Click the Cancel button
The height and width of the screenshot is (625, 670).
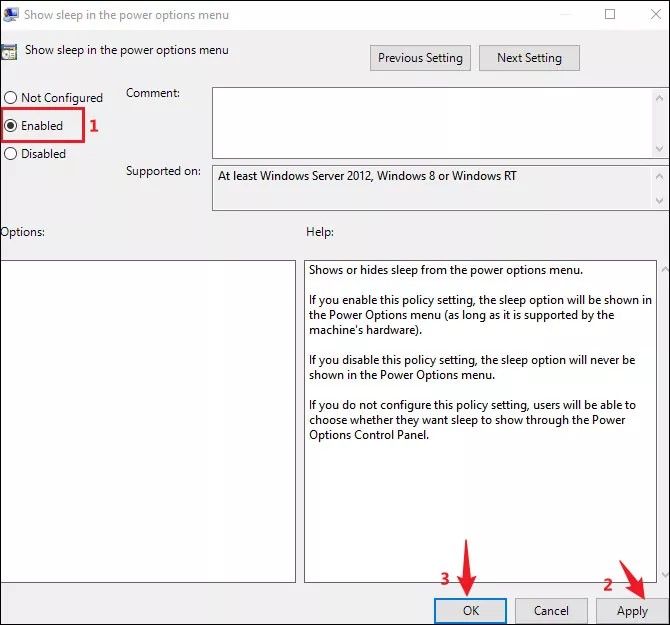(551, 610)
